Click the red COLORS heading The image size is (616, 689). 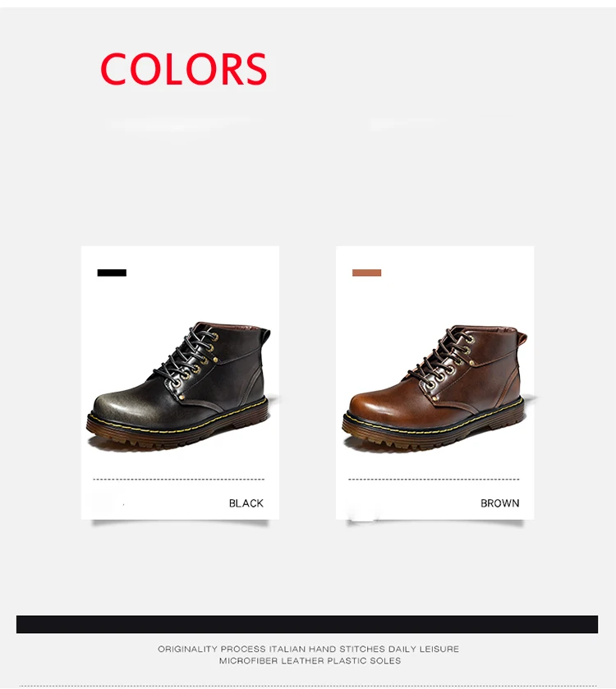(x=184, y=69)
